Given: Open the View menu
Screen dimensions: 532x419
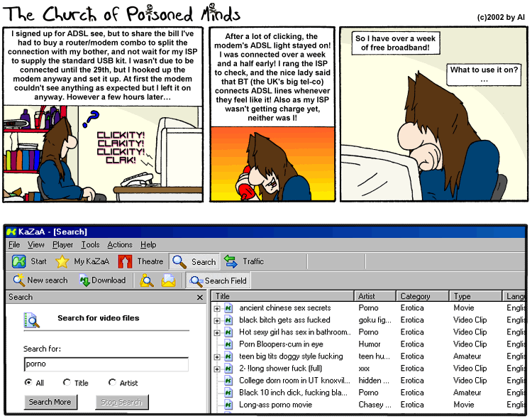Looking at the screenshot, I should (36, 245).
